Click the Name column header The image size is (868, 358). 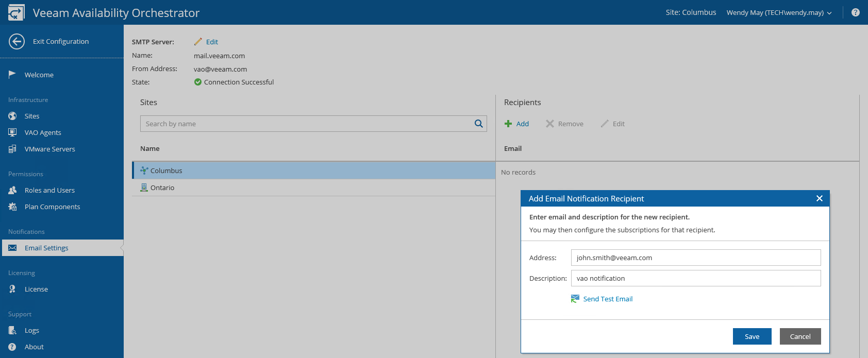coord(150,148)
